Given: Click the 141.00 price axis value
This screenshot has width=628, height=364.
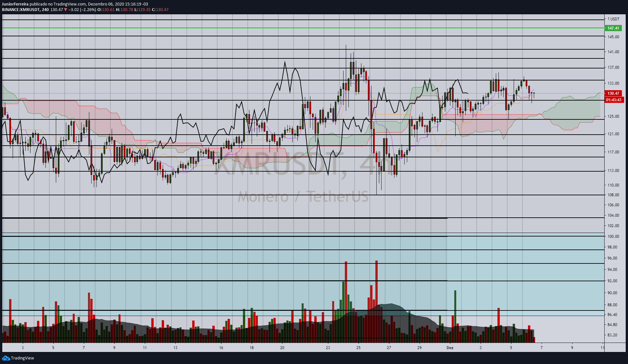Looking at the screenshot, I should click(x=613, y=52).
